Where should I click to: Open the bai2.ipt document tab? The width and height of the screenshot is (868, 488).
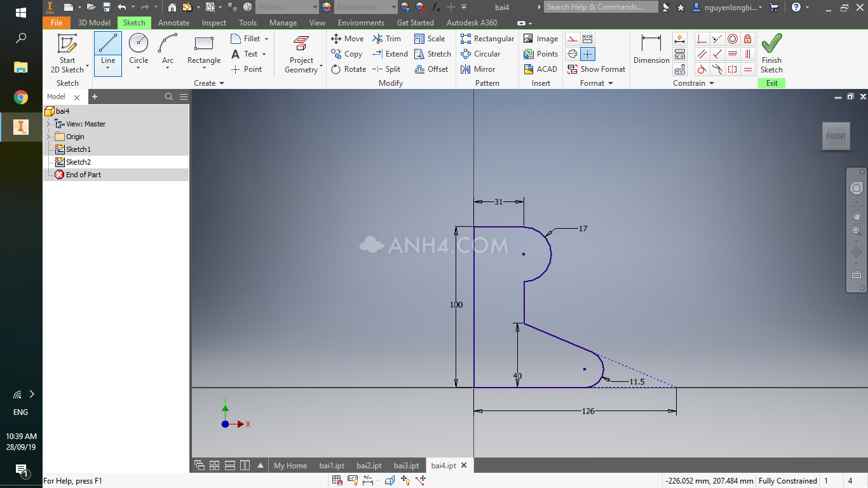pyautogui.click(x=369, y=466)
